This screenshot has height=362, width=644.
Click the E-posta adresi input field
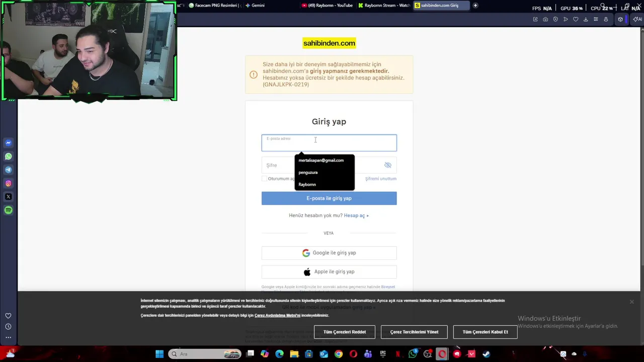click(329, 143)
